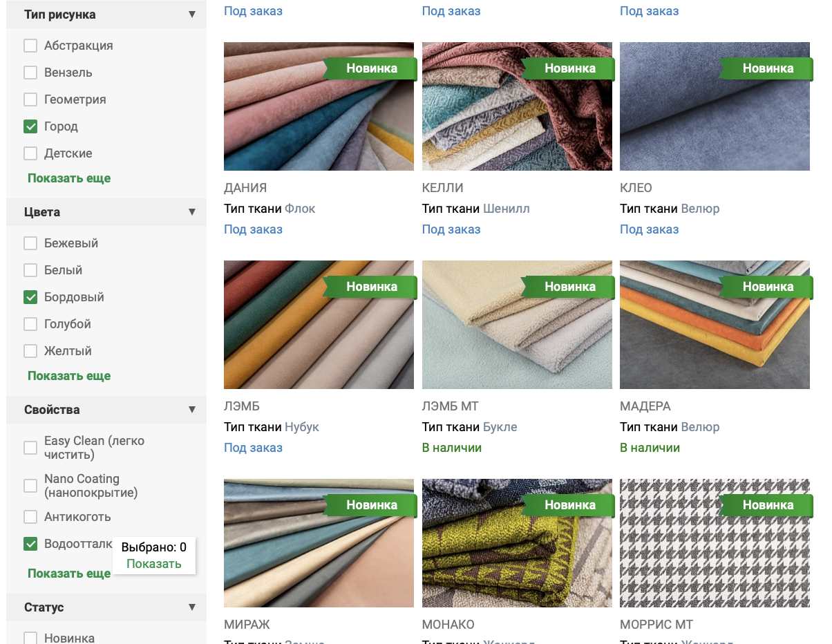Click the Новинка badge on КЛЕО fabric
832x644 pixels.
tap(767, 68)
